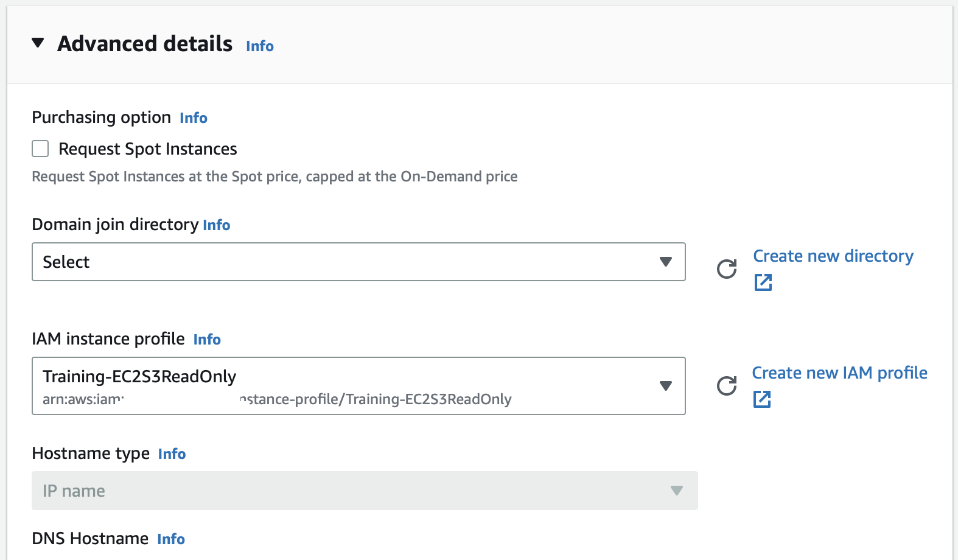Click external link icon under Create new directory
The height and width of the screenshot is (560, 958).
763,282
